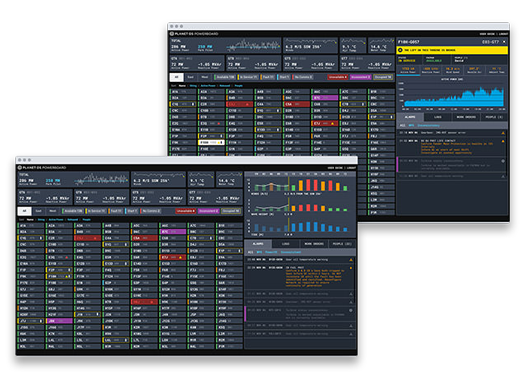Switch to Work Orders tab in back window

point(466,117)
